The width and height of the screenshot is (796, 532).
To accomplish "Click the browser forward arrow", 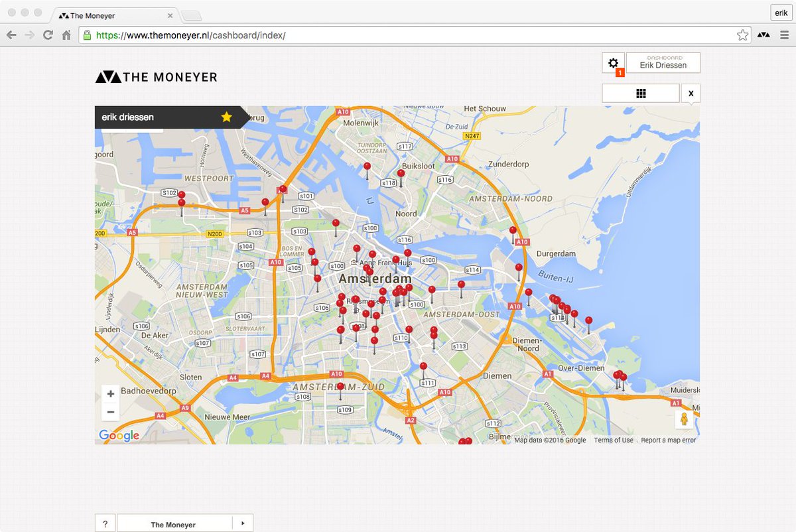I will tap(30, 35).
